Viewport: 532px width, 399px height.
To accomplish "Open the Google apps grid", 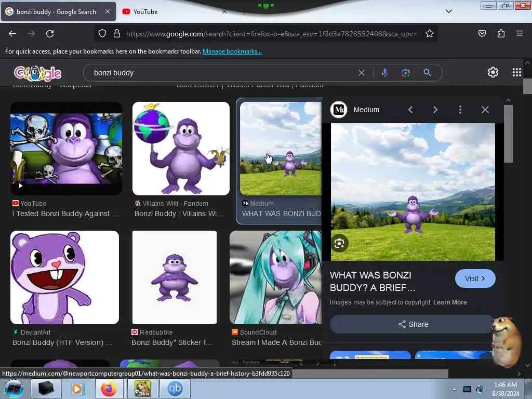I will [517, 72].
